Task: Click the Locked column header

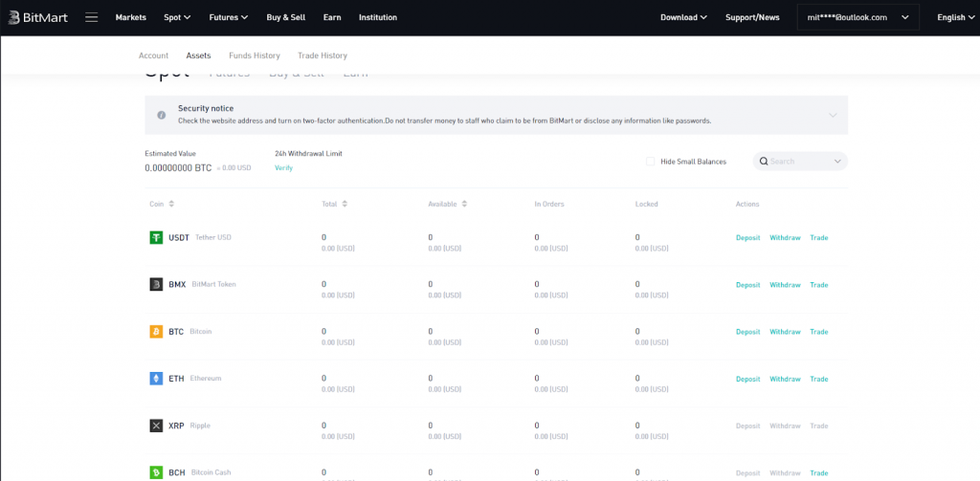Action: [646, 205]
